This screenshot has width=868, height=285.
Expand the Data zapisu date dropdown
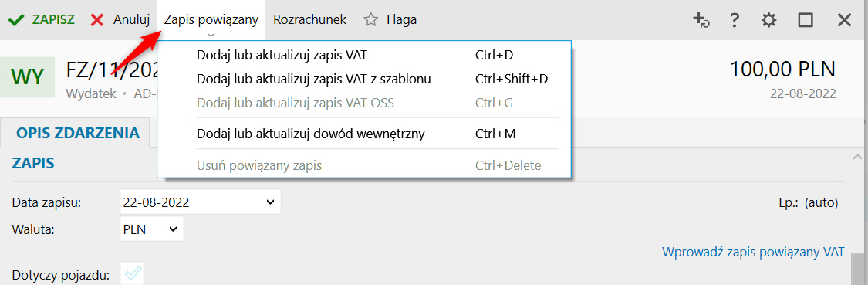pos(270,202)
